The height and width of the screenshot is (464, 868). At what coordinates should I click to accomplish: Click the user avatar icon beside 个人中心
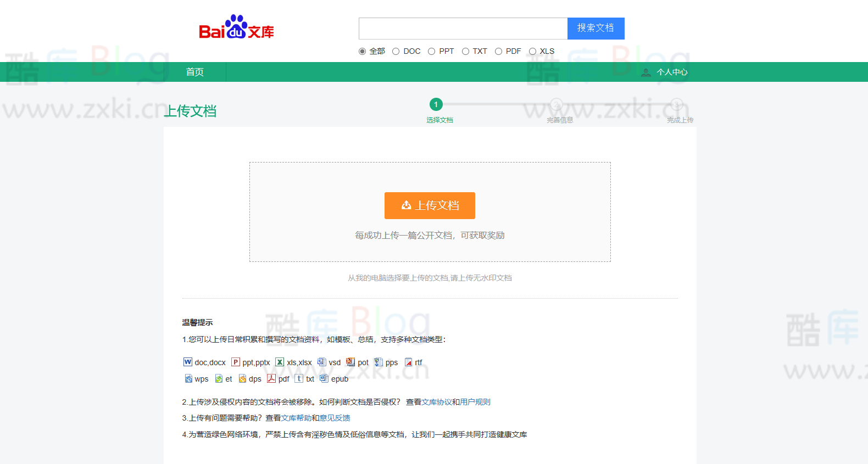pos(646,72)
